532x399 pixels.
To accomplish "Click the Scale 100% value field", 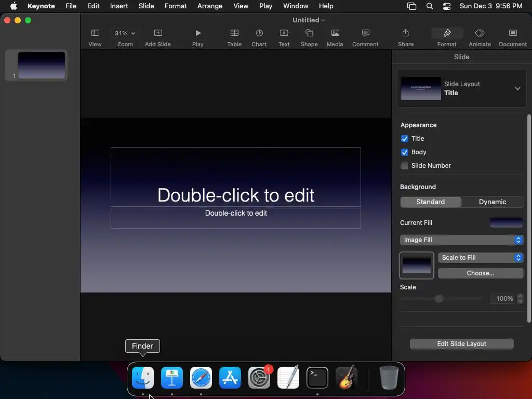I will click(x=503, y=299).
